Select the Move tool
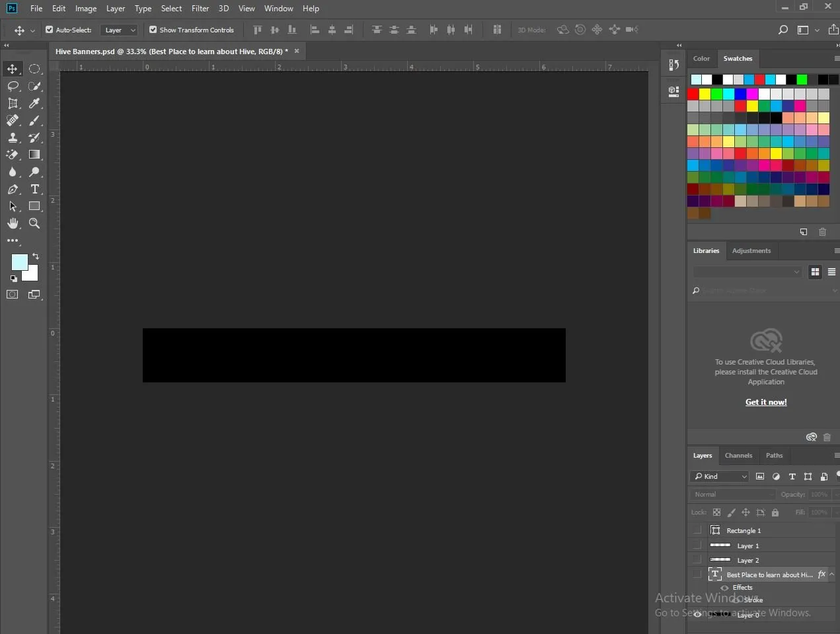840x634 pixels. pos(13,69)
